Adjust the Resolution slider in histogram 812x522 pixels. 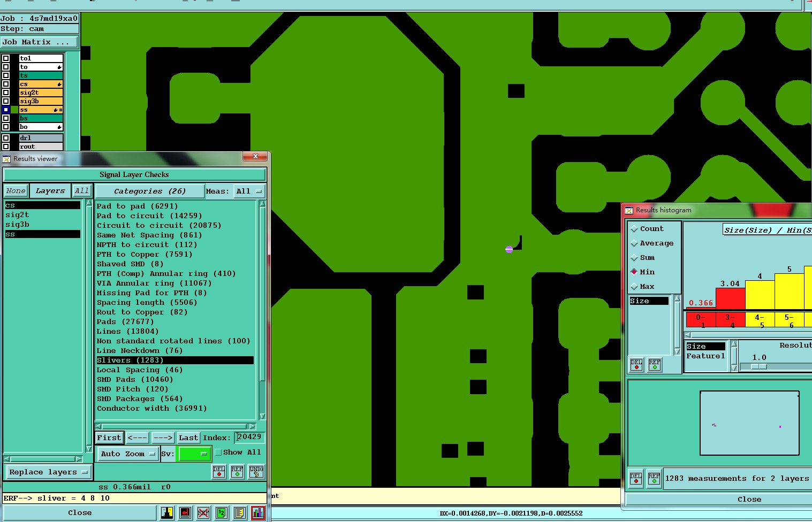point(759,367)
